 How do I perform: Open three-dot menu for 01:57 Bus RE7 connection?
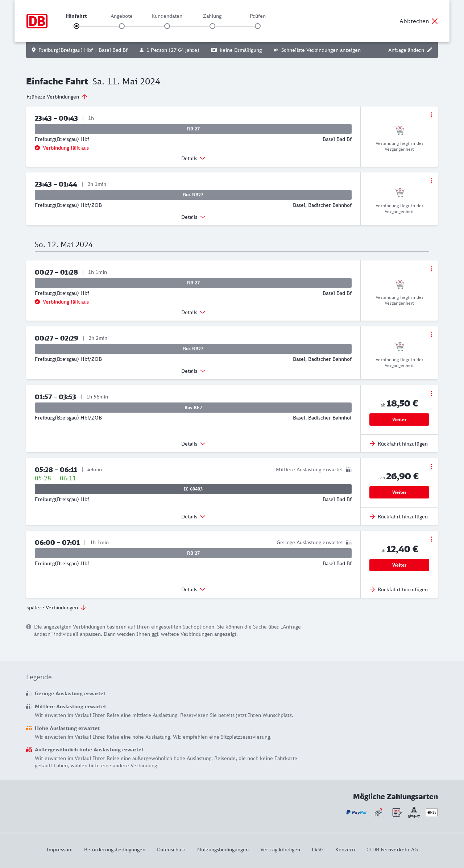(431, 393)
